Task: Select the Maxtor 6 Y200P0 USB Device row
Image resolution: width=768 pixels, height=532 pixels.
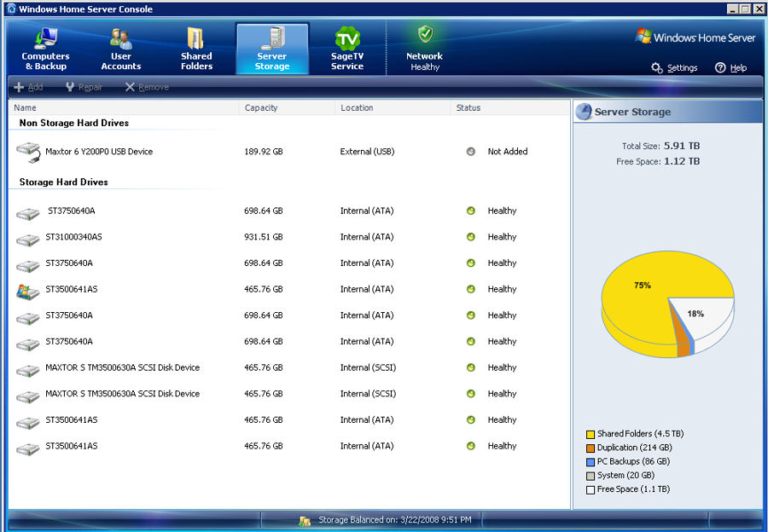Action: (x=289, y=152)
